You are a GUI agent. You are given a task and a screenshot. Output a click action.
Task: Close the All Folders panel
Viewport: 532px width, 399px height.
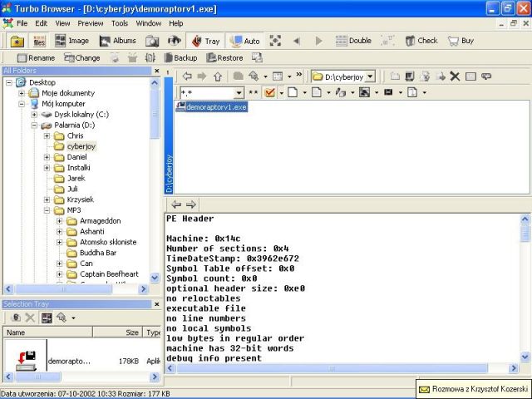(x=157, y=71)
